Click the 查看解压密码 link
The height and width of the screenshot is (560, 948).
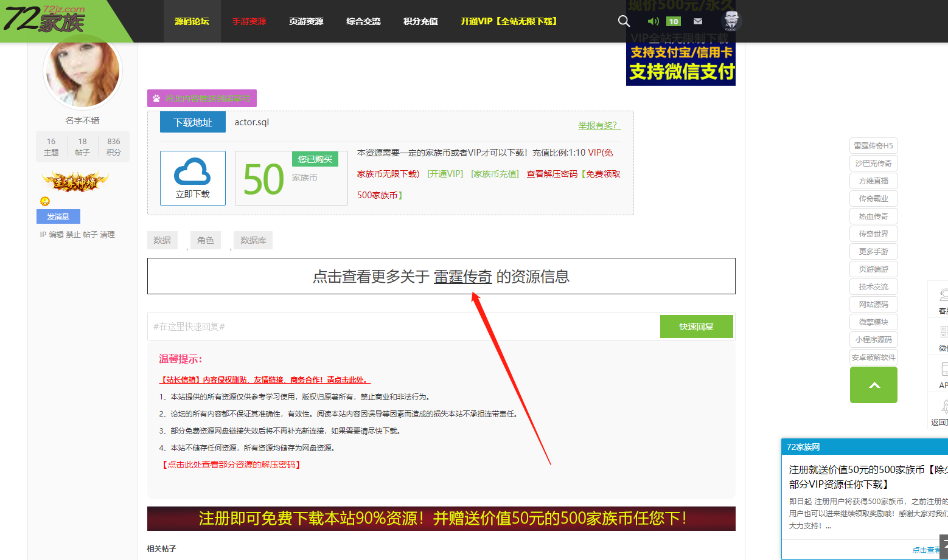pos(552,174)
